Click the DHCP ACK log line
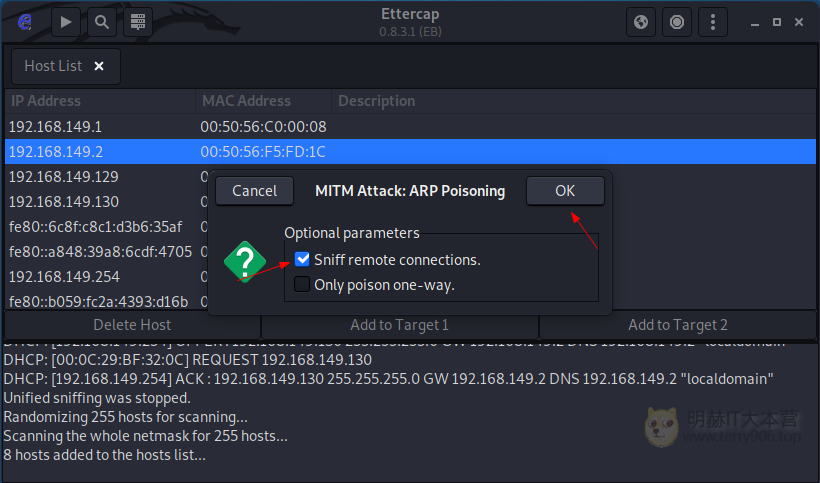The width and height of the screenshot is (820, 483). click(388, 378)
